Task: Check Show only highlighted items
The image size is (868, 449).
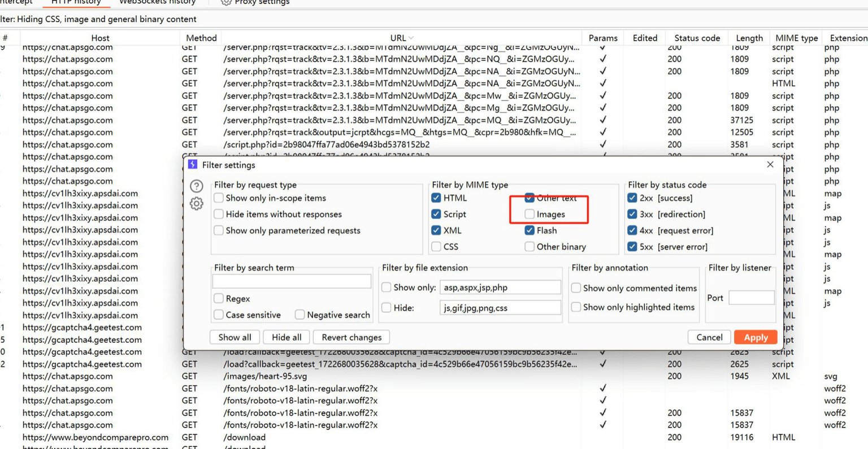Action: click(x=576, y=307)
